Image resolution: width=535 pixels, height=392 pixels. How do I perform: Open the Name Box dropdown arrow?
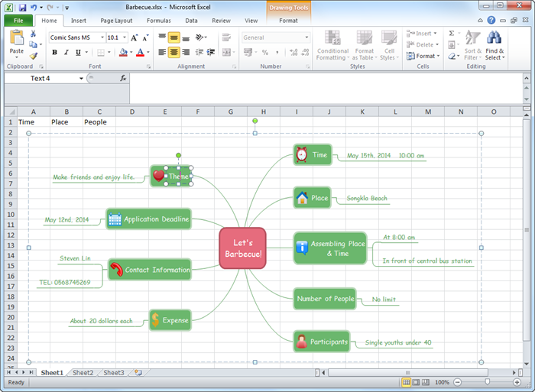pos(81,79)
